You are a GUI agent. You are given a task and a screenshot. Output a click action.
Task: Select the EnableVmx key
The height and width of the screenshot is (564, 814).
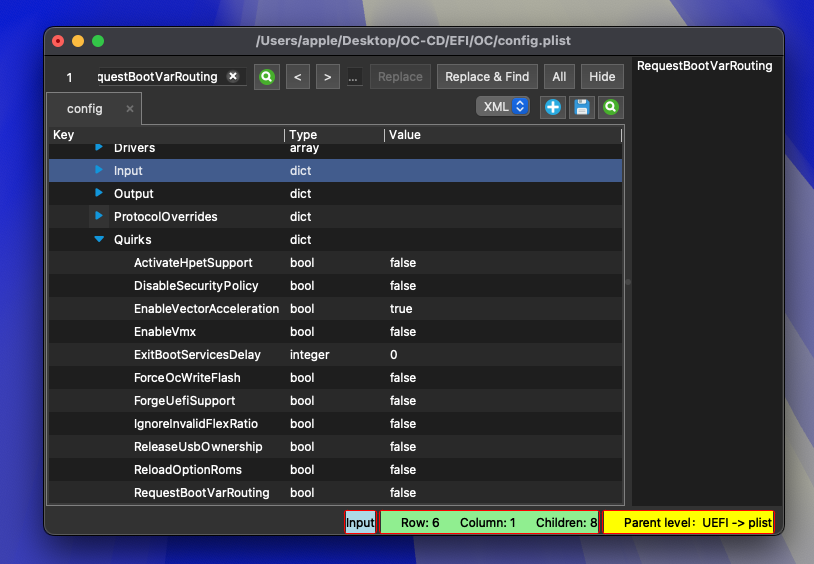coord(165,331)
